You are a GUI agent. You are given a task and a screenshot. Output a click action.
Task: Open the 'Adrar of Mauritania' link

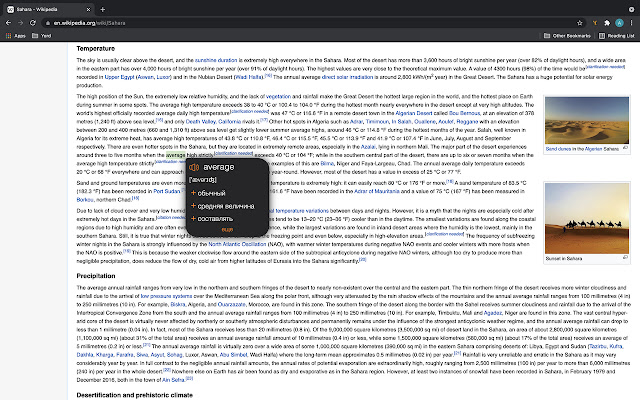pyautogui.click(x=376, y=191)
